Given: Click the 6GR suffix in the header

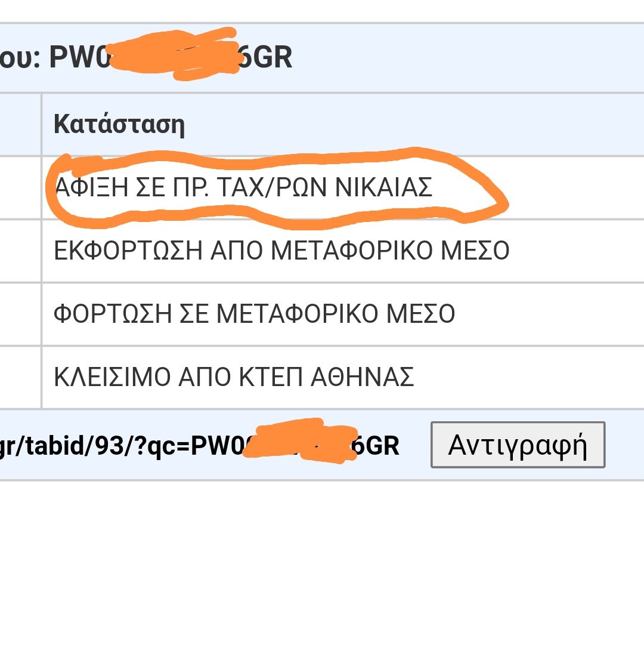Looking at the screenshot, I should tap(265, 57).
